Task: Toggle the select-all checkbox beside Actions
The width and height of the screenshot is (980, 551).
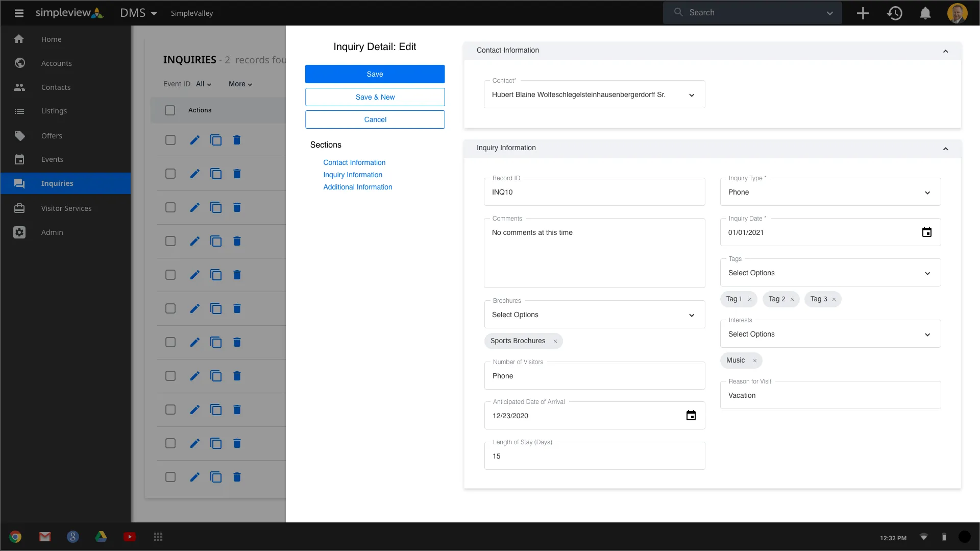Action: [170, 110]
